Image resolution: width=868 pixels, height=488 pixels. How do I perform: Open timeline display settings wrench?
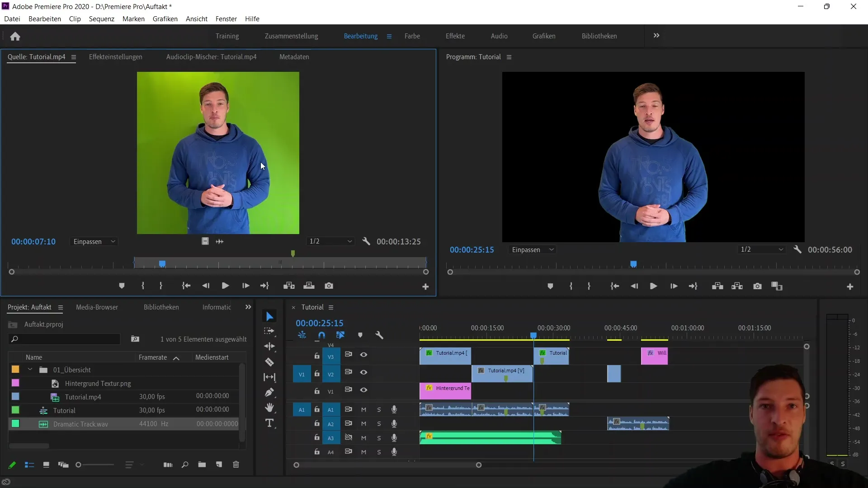coord(379,335)
